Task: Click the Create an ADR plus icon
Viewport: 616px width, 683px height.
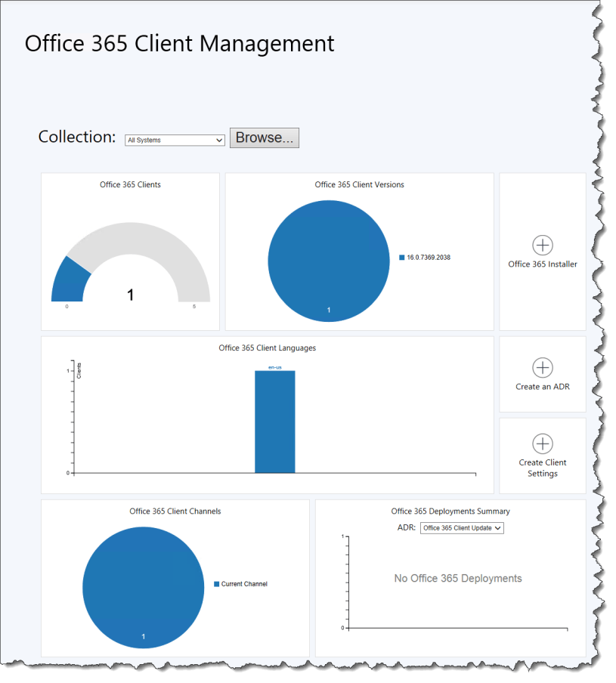Action: 543,368
